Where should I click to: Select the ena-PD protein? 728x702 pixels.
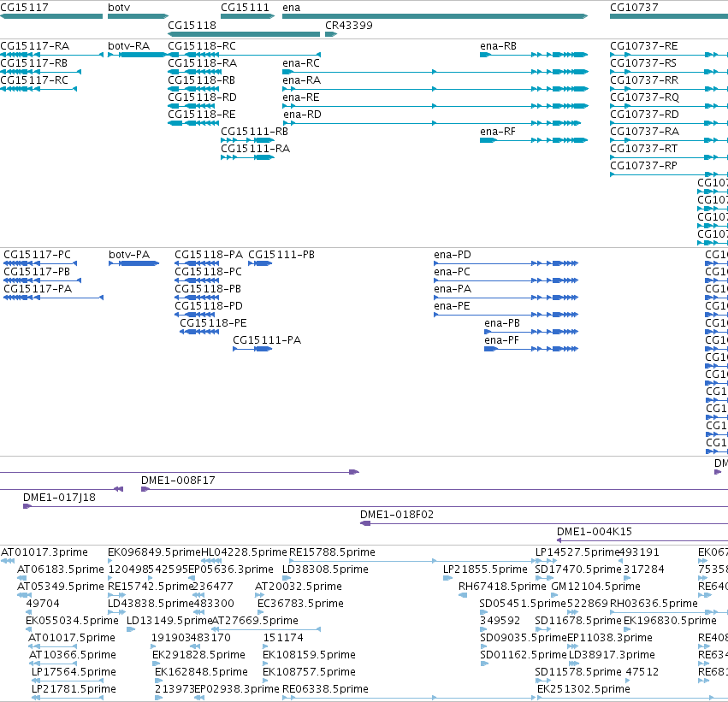click(506, 263)
